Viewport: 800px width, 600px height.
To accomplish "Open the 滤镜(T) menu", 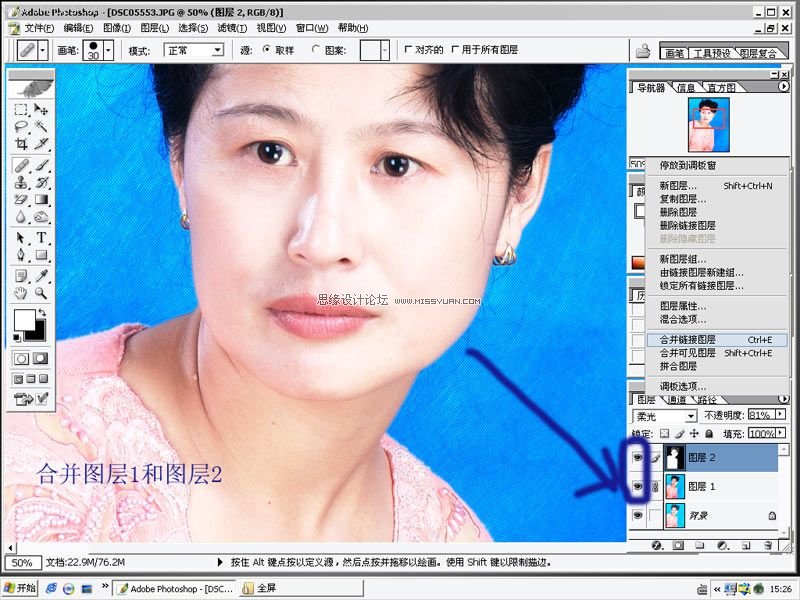I will coord(232,28).
